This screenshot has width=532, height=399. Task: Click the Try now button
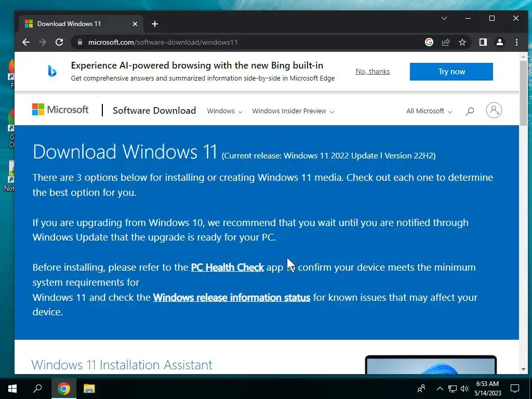coord(451,72)
